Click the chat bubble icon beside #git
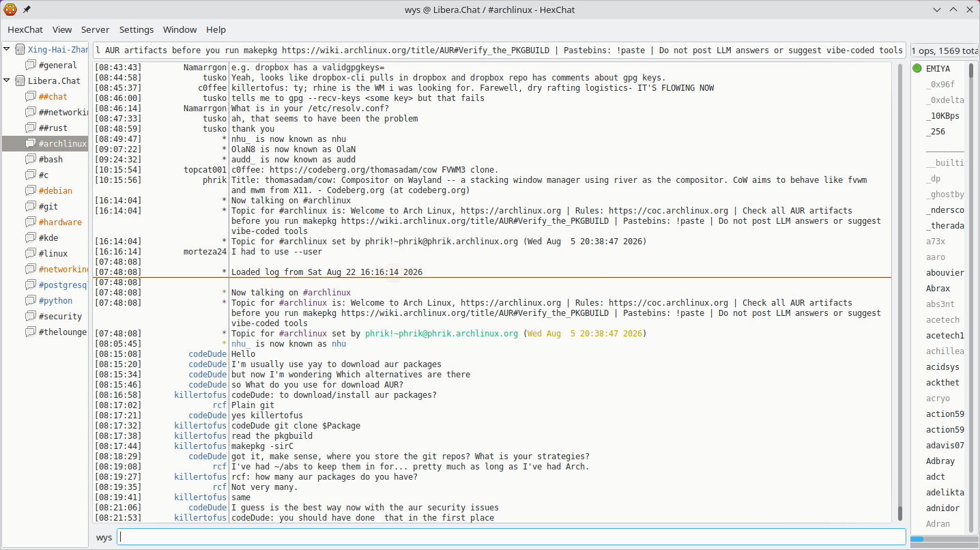Image resolution: width=980 pixels, height=550 pixels. [x=31, y=206]
